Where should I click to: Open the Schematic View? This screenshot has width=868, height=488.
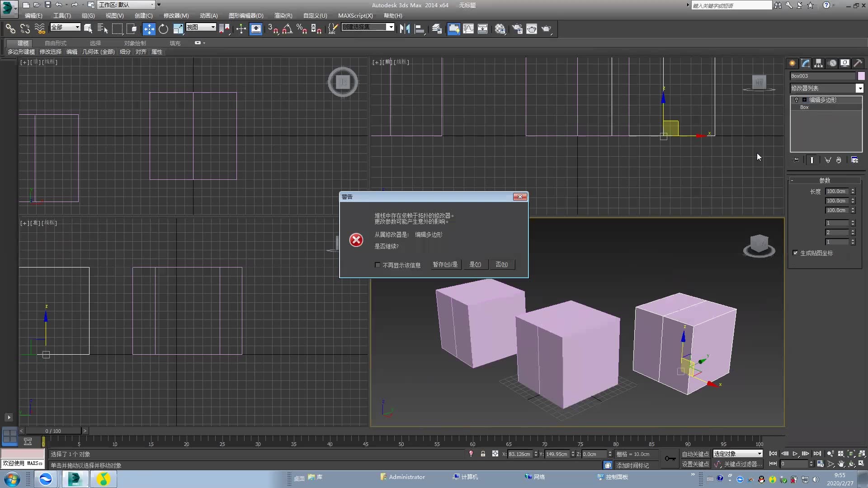coord(482,28)
